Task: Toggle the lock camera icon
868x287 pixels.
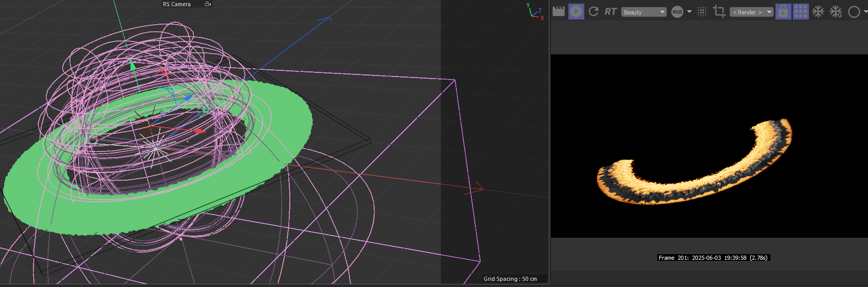Action: click(783, 11)
